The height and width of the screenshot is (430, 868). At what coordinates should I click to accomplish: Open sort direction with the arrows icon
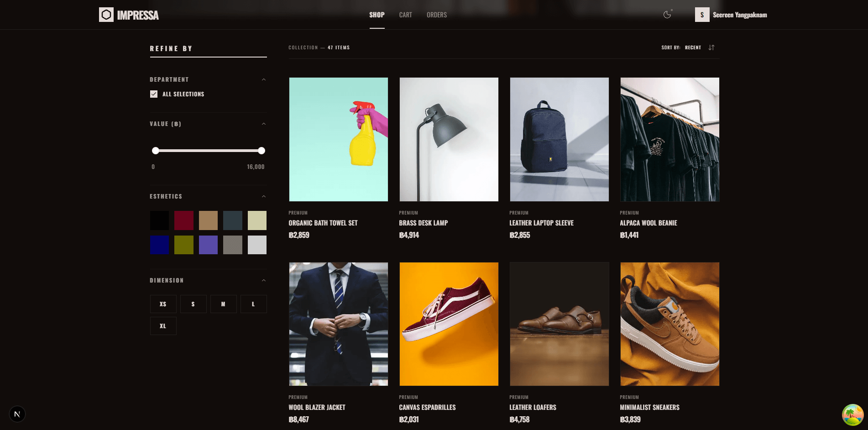click(x=711, y=47)
